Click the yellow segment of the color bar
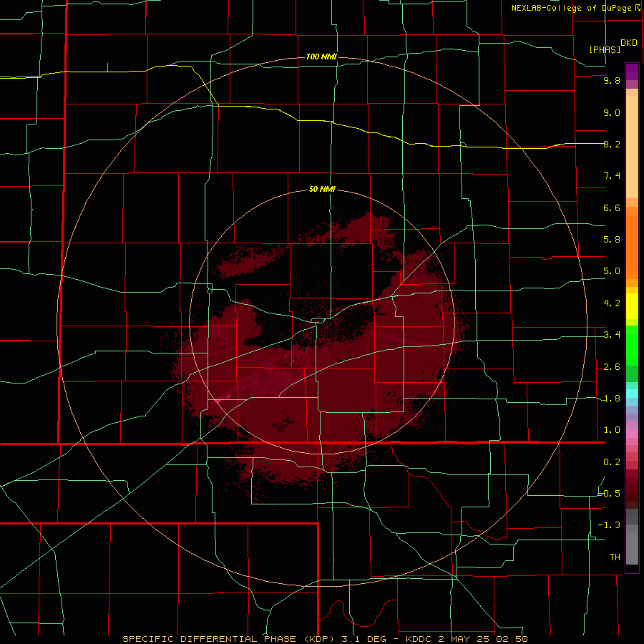Viewport: 644px width, 644px height. 632,306
